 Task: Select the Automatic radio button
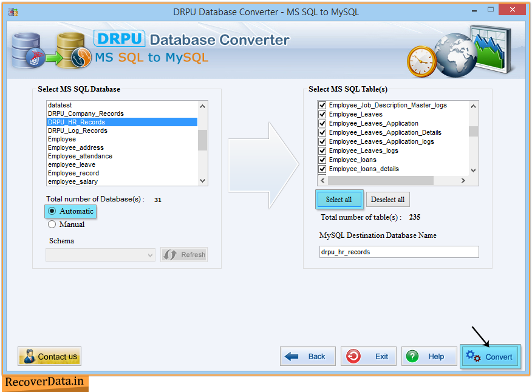tap(52, 211)
